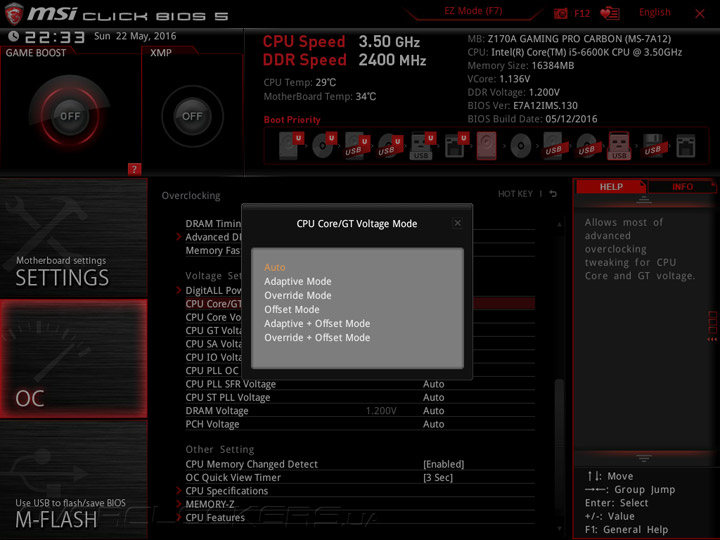Select the highlighted legacy hard disk boot icon
The image size is (720, 540).
coord(486,146)
